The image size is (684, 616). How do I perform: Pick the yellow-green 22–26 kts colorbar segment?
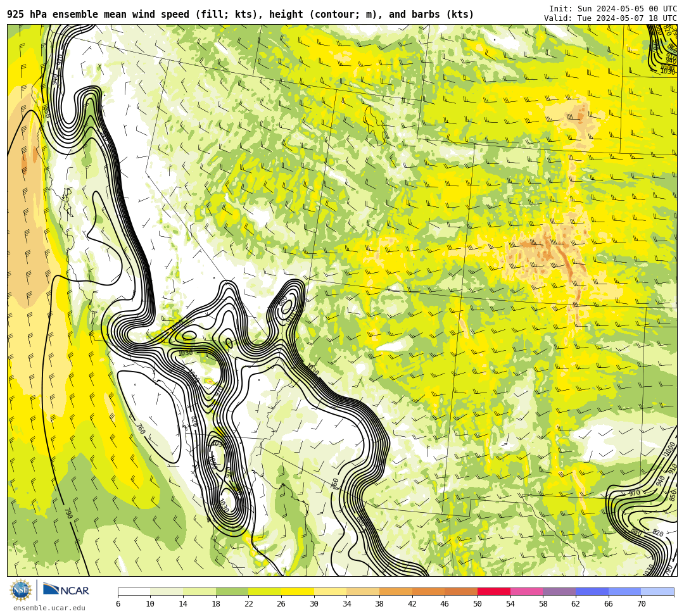tap(265, 591)
